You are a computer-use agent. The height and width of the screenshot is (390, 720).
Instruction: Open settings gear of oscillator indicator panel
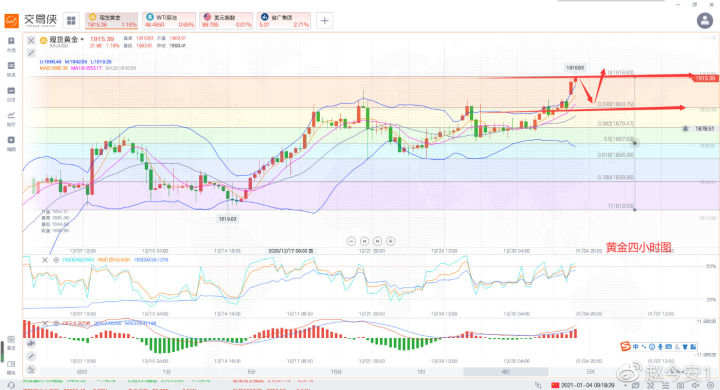click(x=56, y=260)
